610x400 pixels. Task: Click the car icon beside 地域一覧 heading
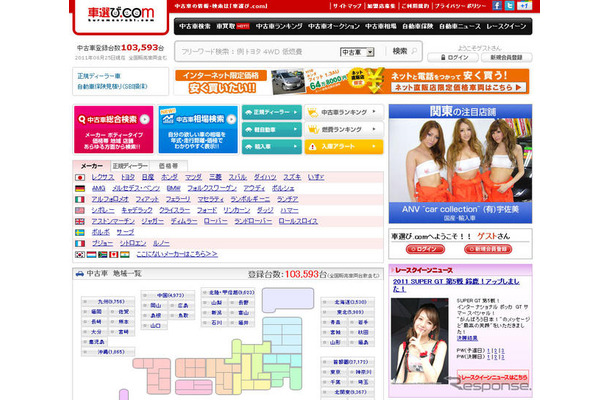click(x=80, y=274)
